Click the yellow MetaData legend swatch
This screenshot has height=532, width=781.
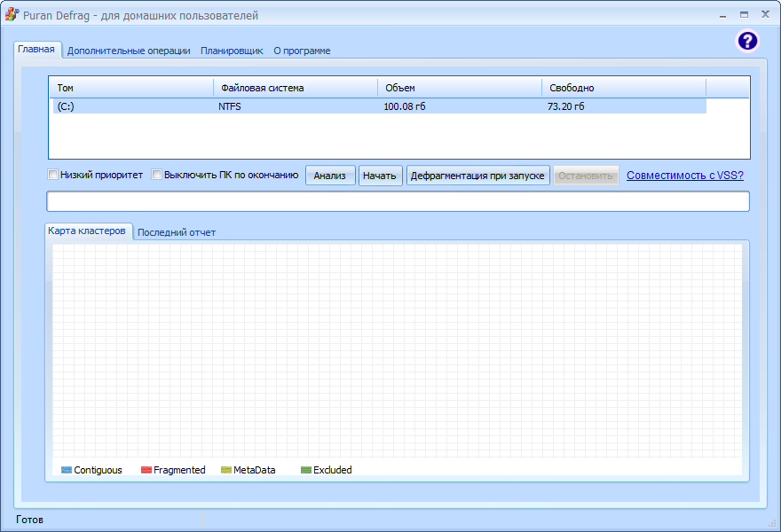[226, 470]
